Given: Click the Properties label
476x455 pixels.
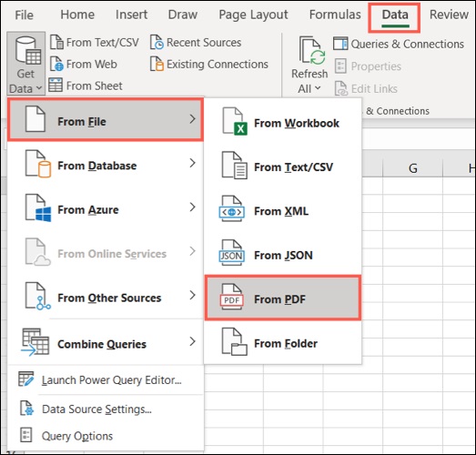Looking at the screenshot, I should click(x=376, y=66).
